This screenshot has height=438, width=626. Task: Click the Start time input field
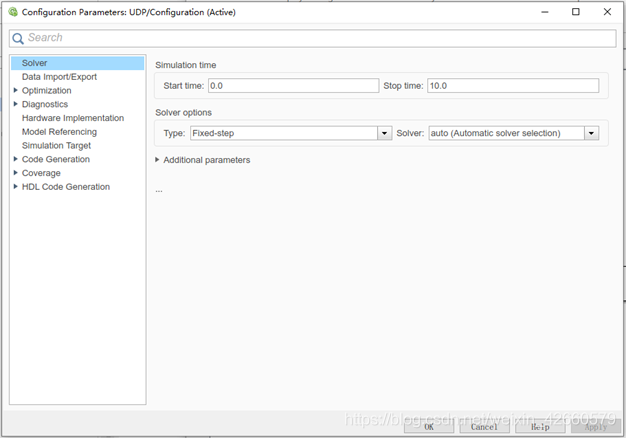point(293,85)
